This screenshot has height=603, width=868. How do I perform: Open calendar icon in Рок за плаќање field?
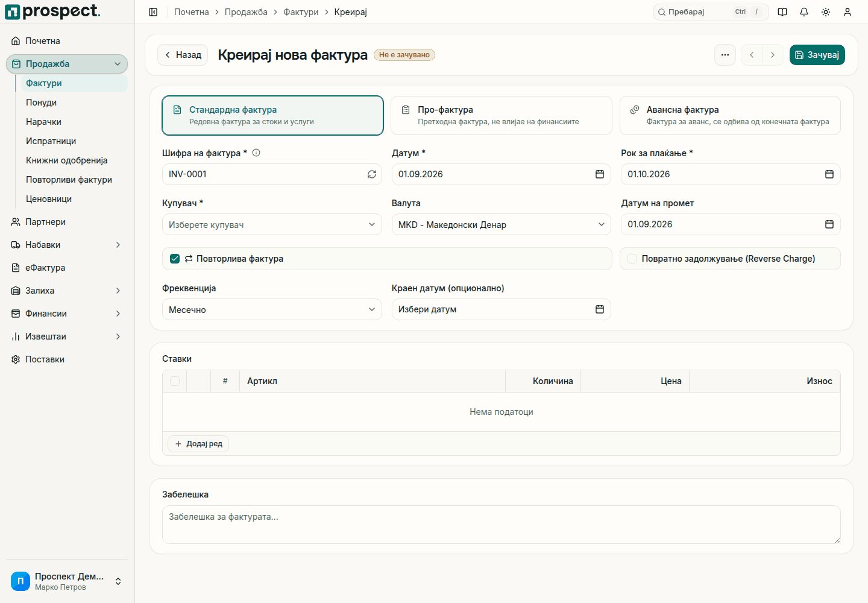coord(829,174)
